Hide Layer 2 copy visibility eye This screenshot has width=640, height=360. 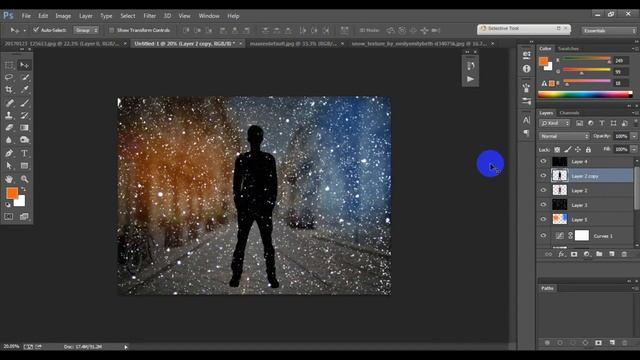click(543, 176)
